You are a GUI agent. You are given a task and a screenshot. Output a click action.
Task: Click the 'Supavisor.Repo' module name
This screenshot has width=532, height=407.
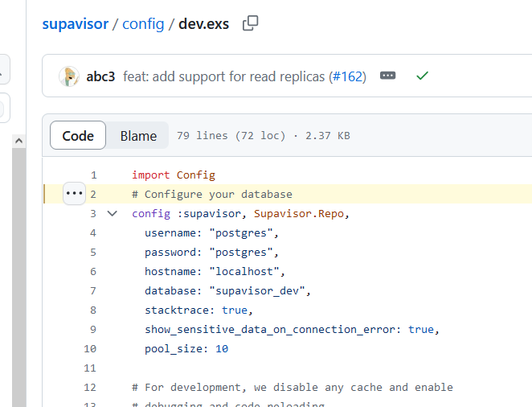point(299,214)
